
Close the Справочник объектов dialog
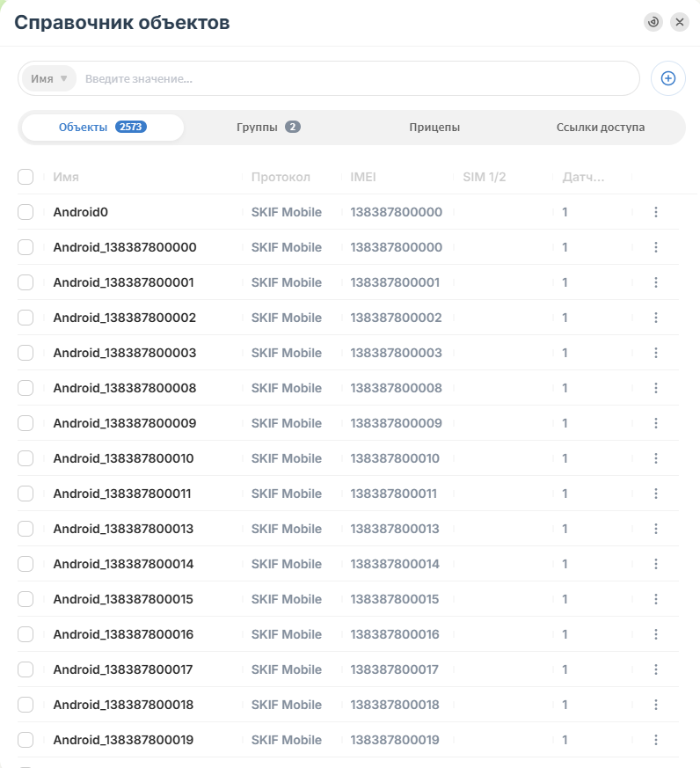click(680, 22)
